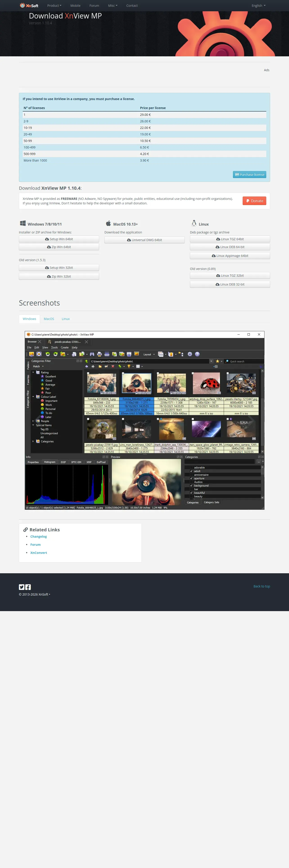Toggle the 'beautiful' category checkbox

(192, 493)
